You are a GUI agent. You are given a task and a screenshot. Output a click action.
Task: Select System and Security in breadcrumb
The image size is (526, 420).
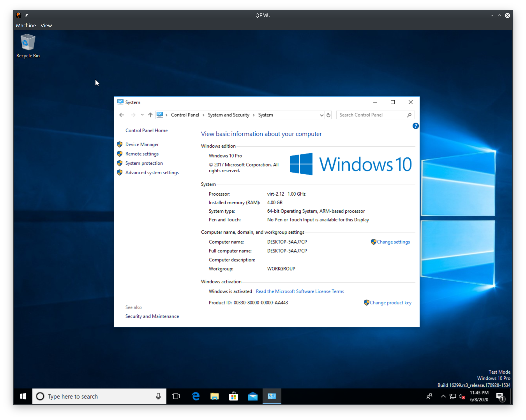point(229,115)
